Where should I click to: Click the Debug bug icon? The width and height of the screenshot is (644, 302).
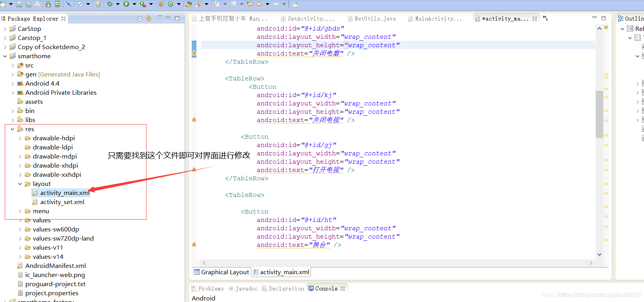110,4
